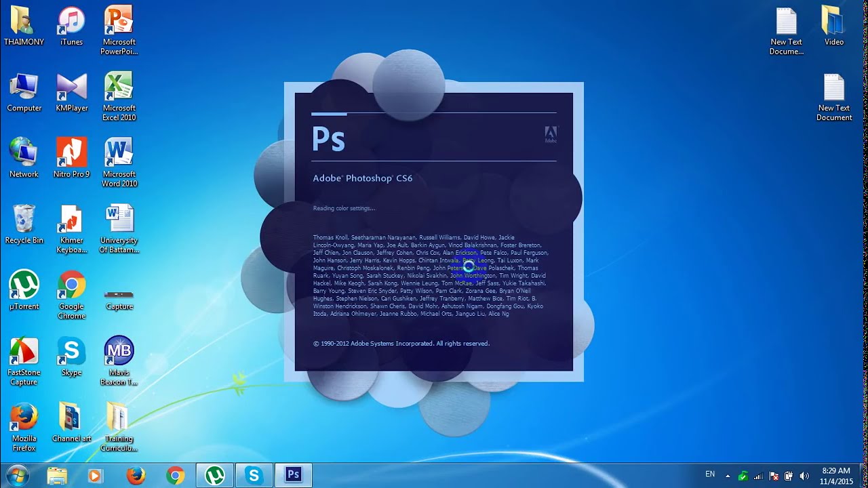Select the Skype desktop shortcut

click(x=71, y=357)
